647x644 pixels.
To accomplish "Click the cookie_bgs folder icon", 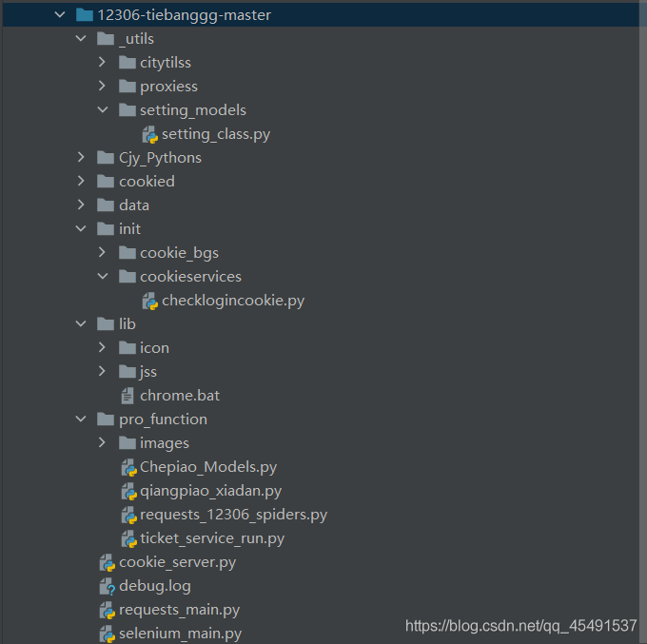I will (127, 253).
